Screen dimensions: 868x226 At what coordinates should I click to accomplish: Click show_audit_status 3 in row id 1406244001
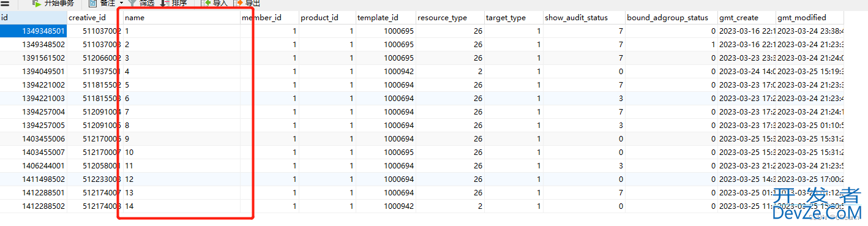point(584,166)
